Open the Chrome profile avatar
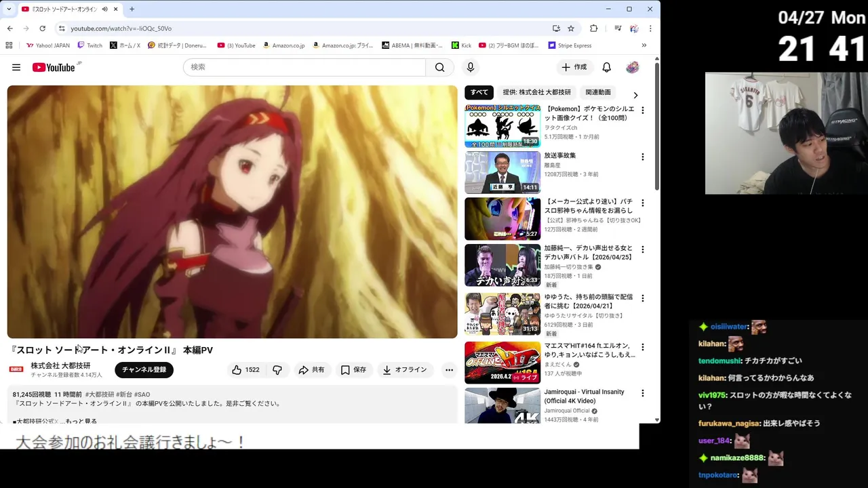Viewport: 868px width, 488px height. pos(634,28)
